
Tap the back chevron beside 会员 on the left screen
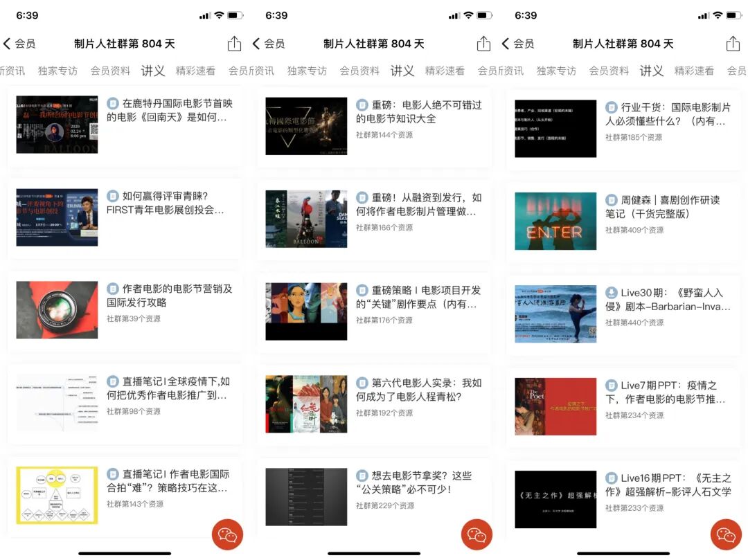click(x=7, y=43)
